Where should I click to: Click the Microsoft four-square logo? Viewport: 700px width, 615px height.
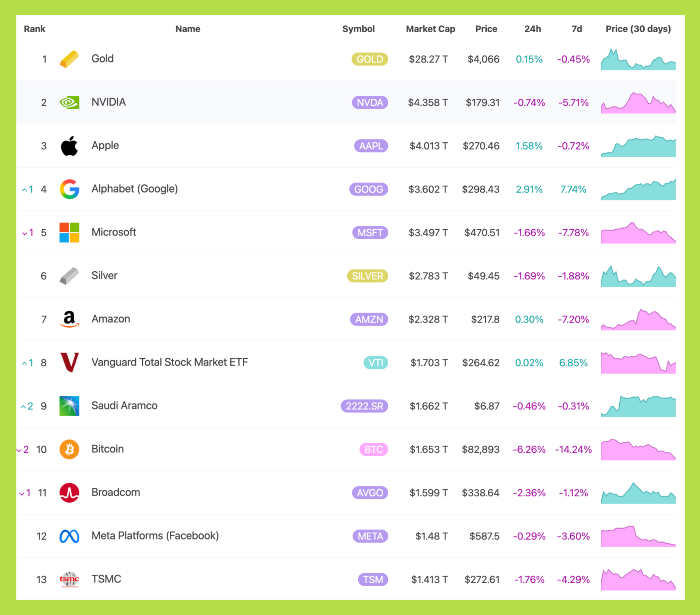tap(69, 233)
